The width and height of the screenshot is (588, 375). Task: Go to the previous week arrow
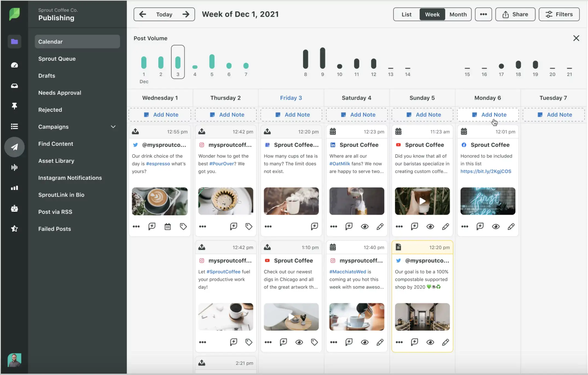tap(142, 14)
